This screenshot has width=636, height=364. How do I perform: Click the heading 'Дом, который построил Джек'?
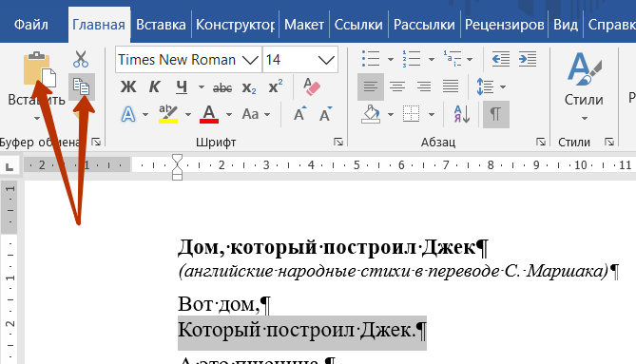click(327, 247)
